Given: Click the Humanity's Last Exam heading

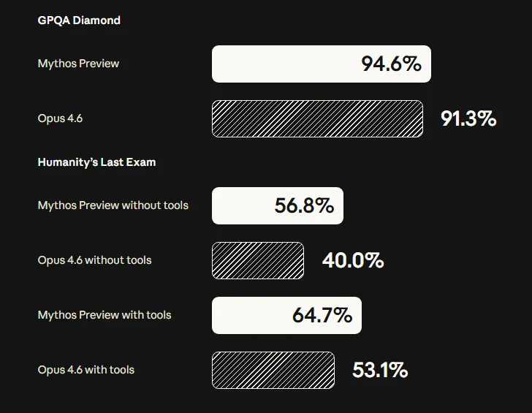Looking at the screenshot, I should click(x=96, y=162).
